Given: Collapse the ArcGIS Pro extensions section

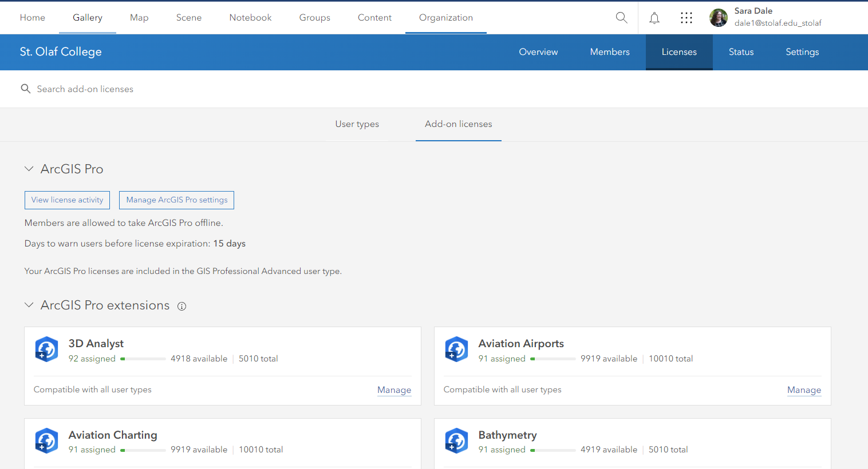Looking at the screenshot, I should point(29,305).
